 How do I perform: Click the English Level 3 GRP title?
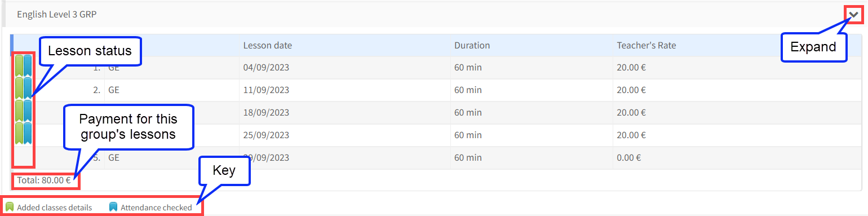click(56, 15)
